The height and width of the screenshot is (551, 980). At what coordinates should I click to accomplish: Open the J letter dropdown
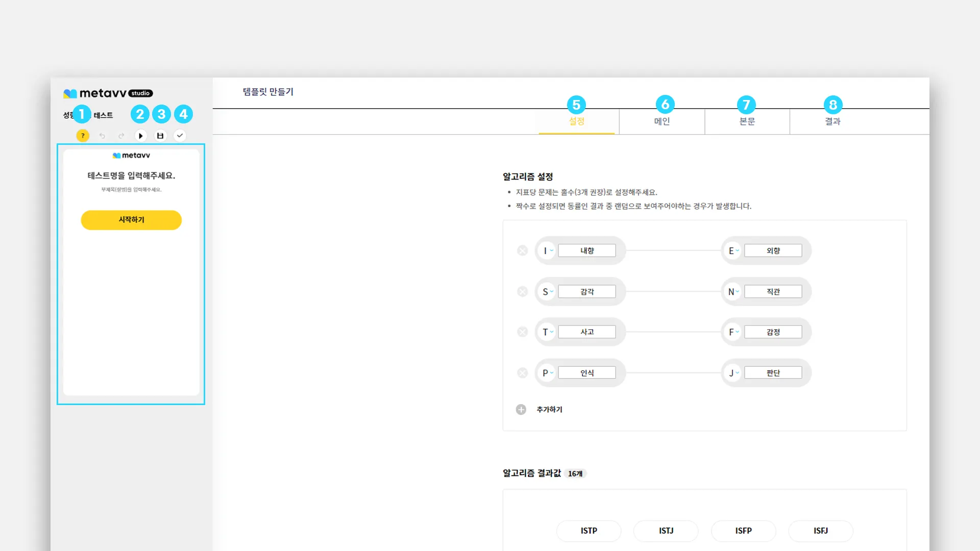[x=733, y=373]
